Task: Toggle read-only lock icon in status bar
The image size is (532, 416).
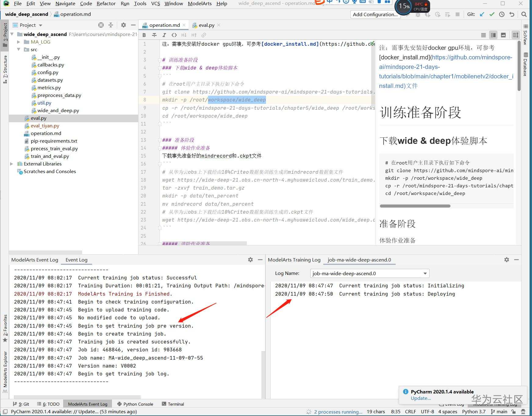Action: point(514,412)
